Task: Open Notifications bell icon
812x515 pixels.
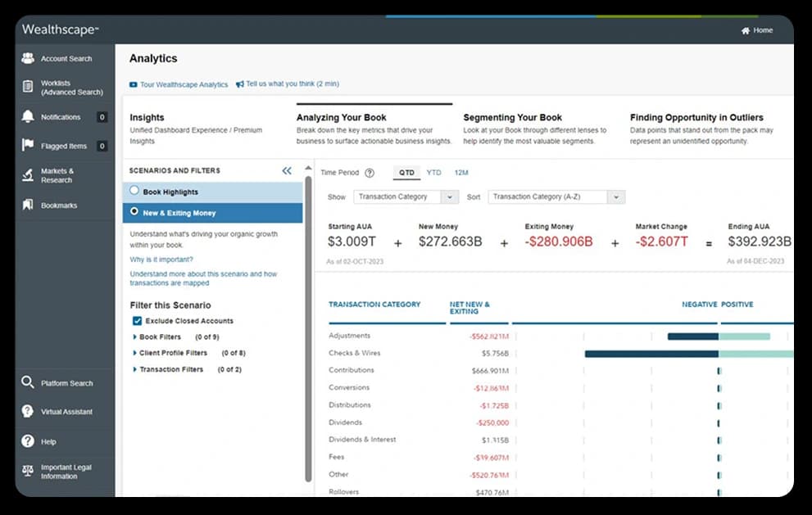Action: [x=28, y=116]
